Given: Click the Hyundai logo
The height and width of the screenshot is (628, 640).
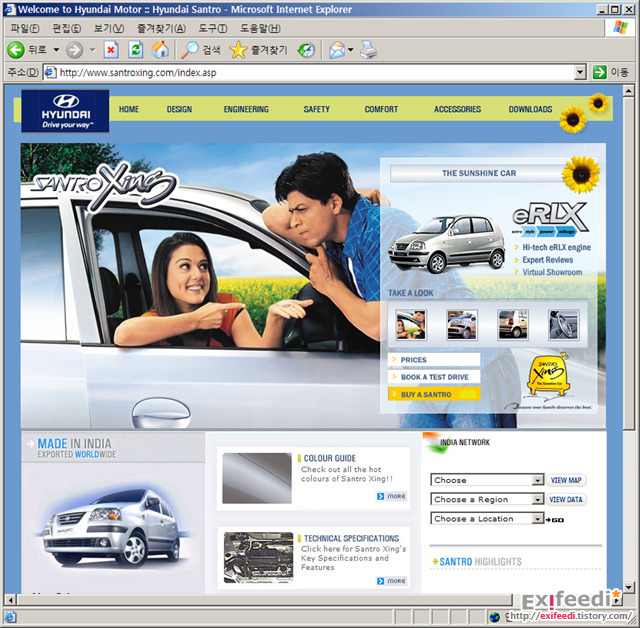Looking at the screenshot, I should (x=65, y=111).
